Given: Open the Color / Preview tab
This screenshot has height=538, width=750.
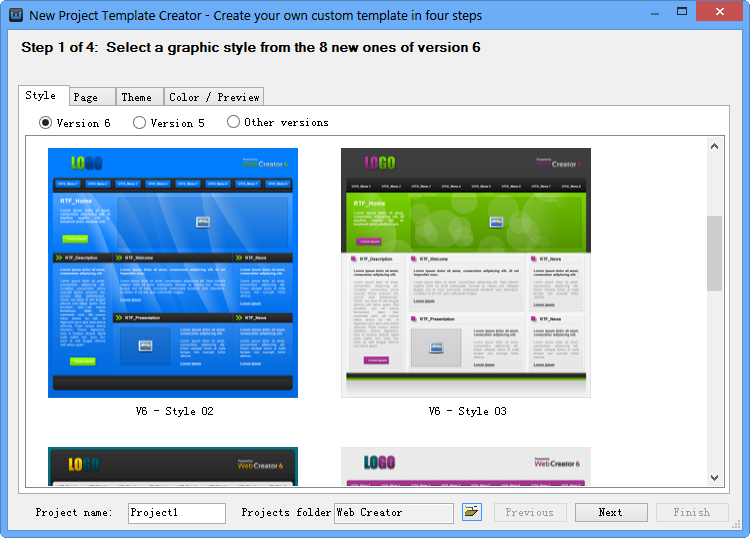Looking at the screenshot, I should click(214, 97).
